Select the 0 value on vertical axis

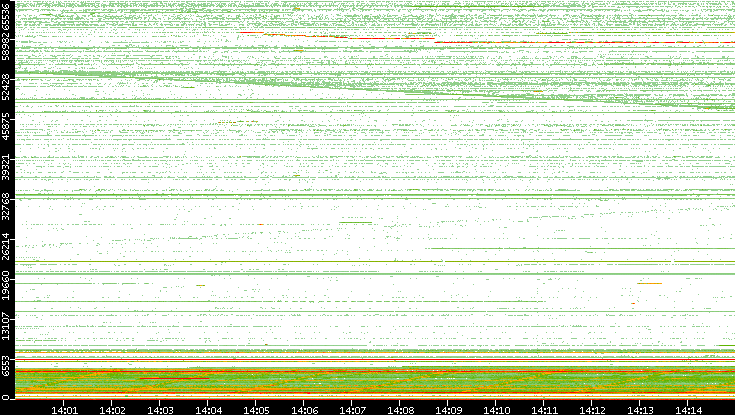[6, 398]
